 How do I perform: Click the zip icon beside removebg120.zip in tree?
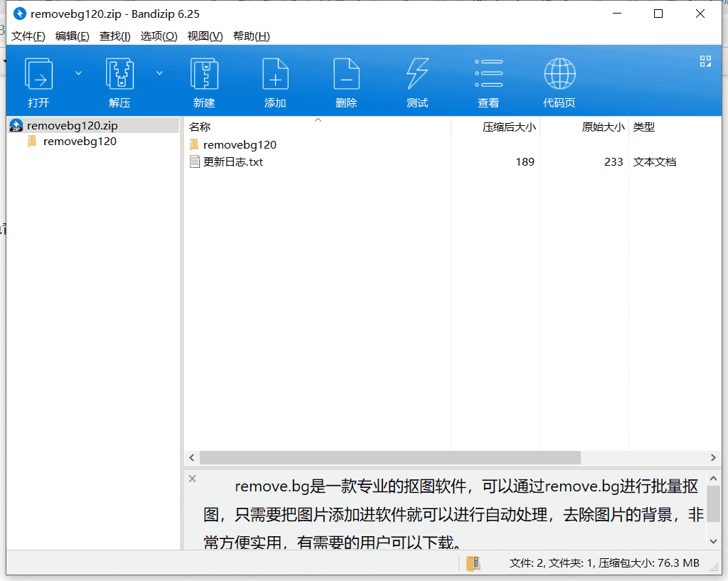pos(16,125)
